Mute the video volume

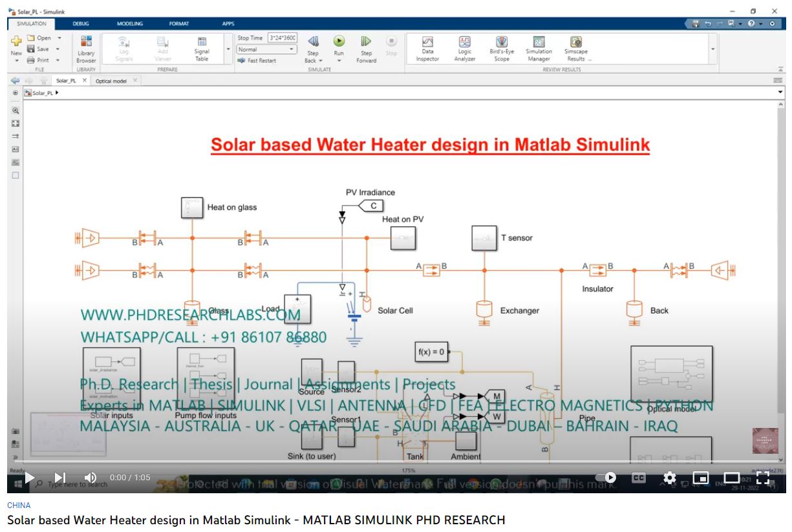tap(91, 478)
